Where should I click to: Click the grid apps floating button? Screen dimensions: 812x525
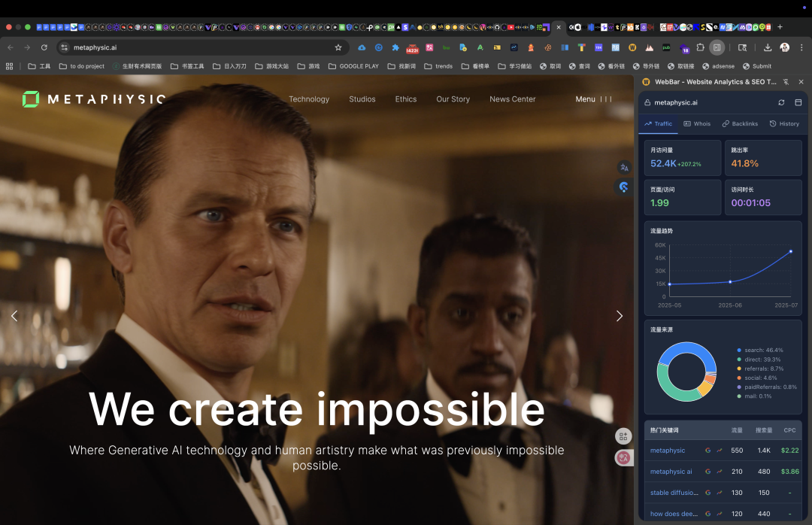pos(623,436)
